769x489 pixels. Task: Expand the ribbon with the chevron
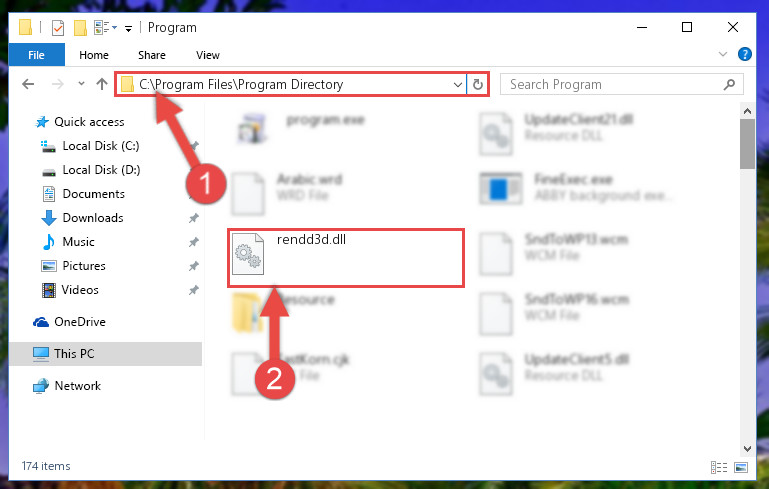[722, 54]
